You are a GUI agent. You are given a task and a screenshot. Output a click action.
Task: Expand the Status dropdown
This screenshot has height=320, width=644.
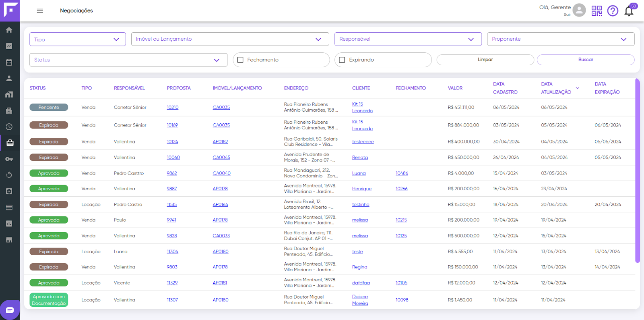point(128,60)
